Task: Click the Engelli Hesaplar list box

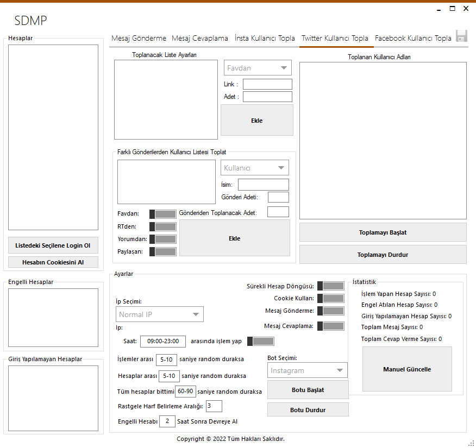Action: [53, 317]
